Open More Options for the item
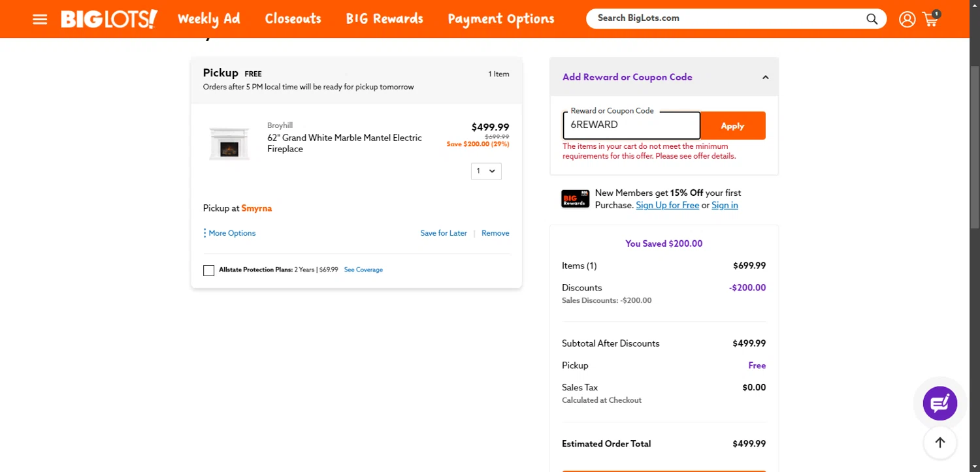 (229, 233)
